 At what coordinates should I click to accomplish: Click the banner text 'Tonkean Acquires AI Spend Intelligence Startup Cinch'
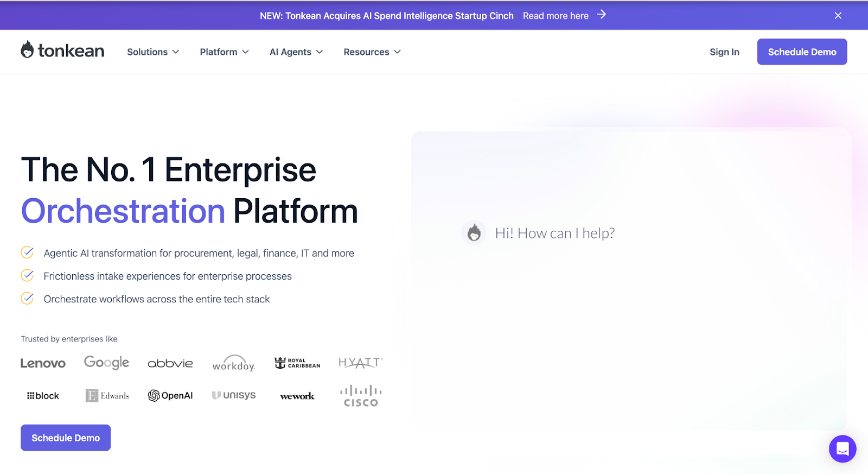[x=399, y=16]
